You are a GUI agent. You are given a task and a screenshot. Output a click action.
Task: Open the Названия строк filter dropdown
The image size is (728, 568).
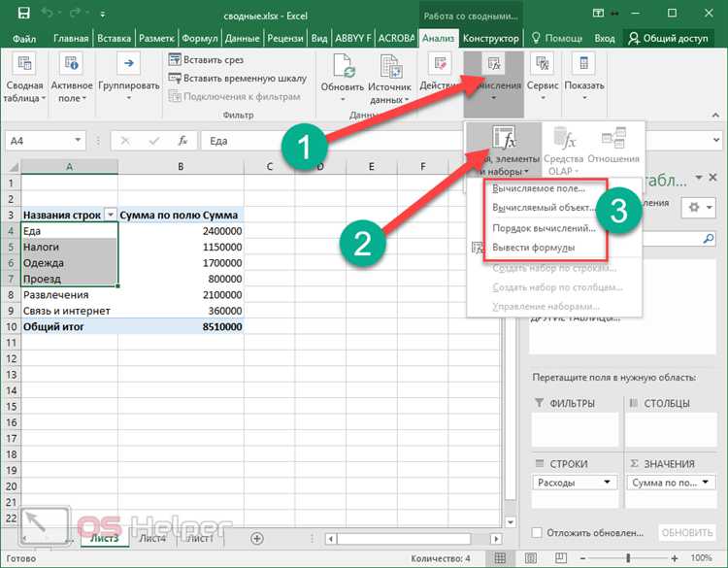(x=110, y=215)
